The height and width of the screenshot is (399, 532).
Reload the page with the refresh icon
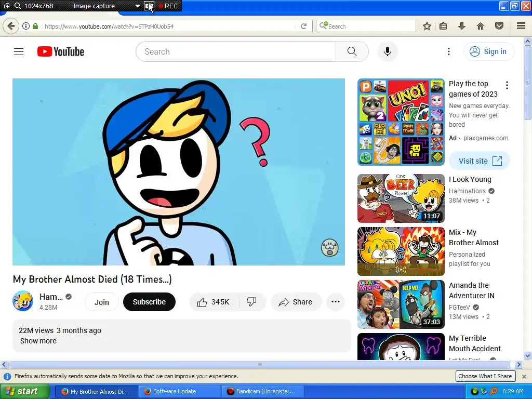click(x=303, y=26)
